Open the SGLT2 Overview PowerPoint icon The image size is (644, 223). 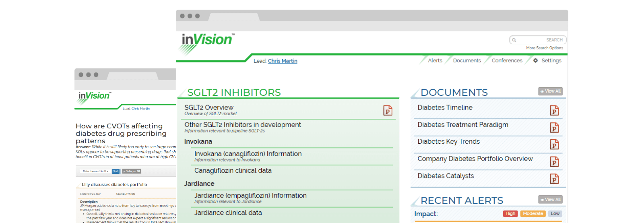click(x=388, y=110)
